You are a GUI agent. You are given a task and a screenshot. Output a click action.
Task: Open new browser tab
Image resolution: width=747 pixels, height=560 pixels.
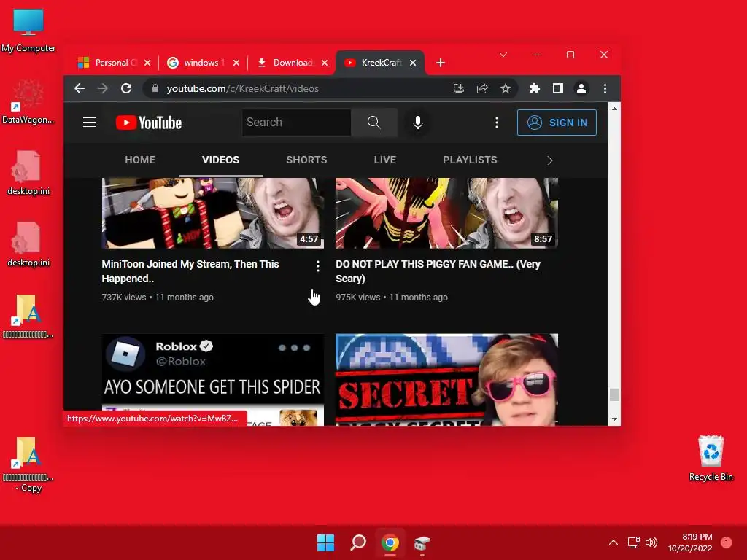coord(441,63)
